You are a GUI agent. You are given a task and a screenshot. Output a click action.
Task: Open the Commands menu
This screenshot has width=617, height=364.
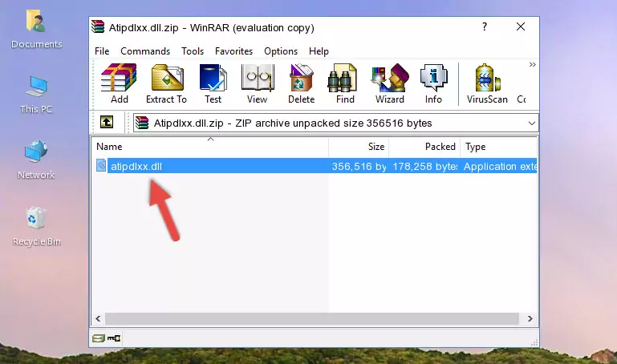pyautogui.click(x=145, y=51)
